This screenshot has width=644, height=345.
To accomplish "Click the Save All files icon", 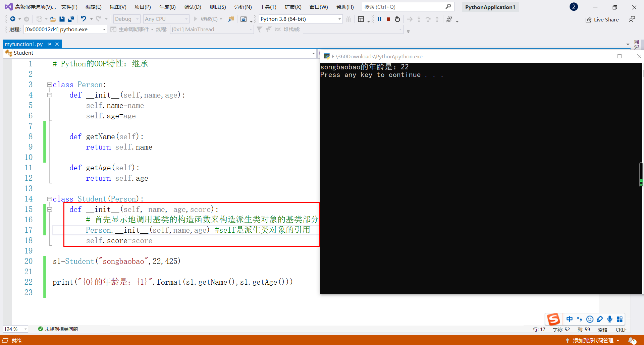I will [71, 19].
